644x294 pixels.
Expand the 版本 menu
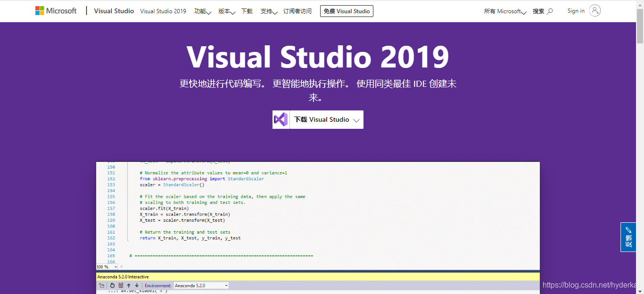pos(227,11)
